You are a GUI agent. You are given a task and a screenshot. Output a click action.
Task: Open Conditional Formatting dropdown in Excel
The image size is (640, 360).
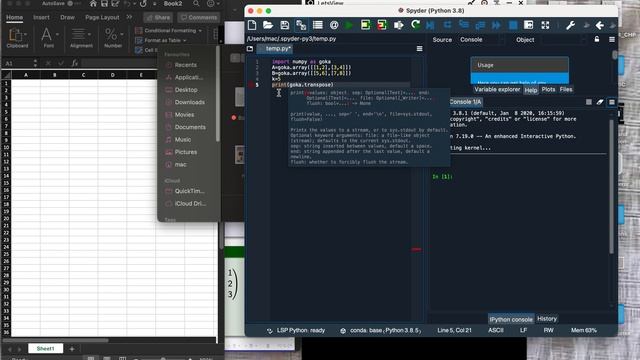point(169,31)
